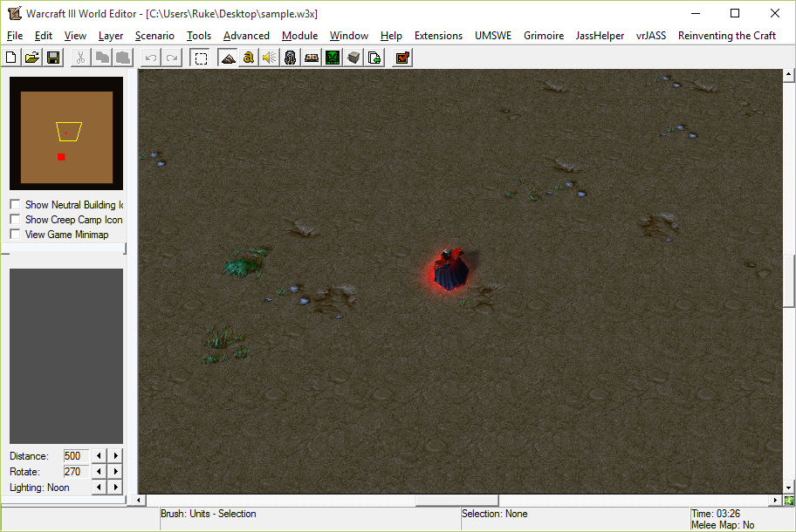The image size is (796, 532).
Task: Toggle View Game Minimap checkbox
Action: pos(15,234)
